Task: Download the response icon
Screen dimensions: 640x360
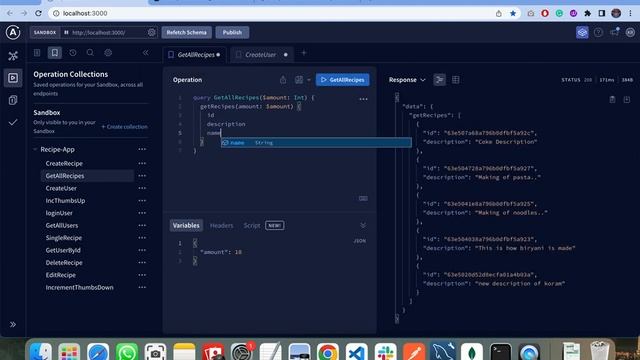Action: (627, 100)
